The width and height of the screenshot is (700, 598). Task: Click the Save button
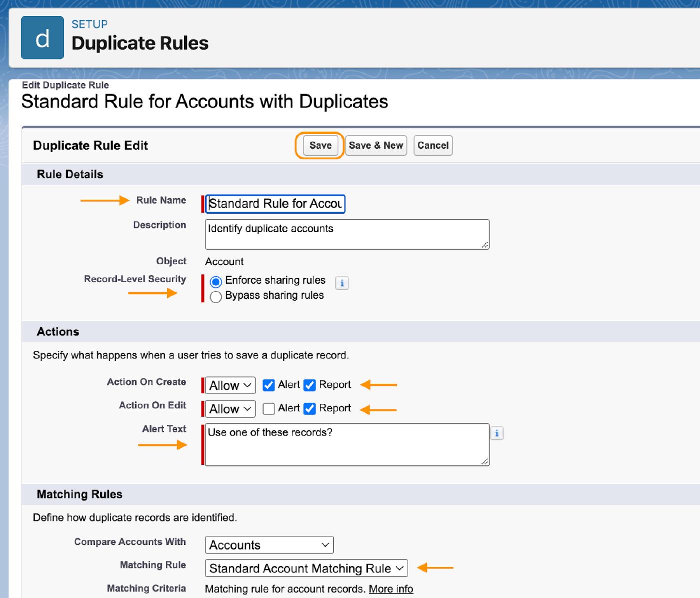pos(320,146)
